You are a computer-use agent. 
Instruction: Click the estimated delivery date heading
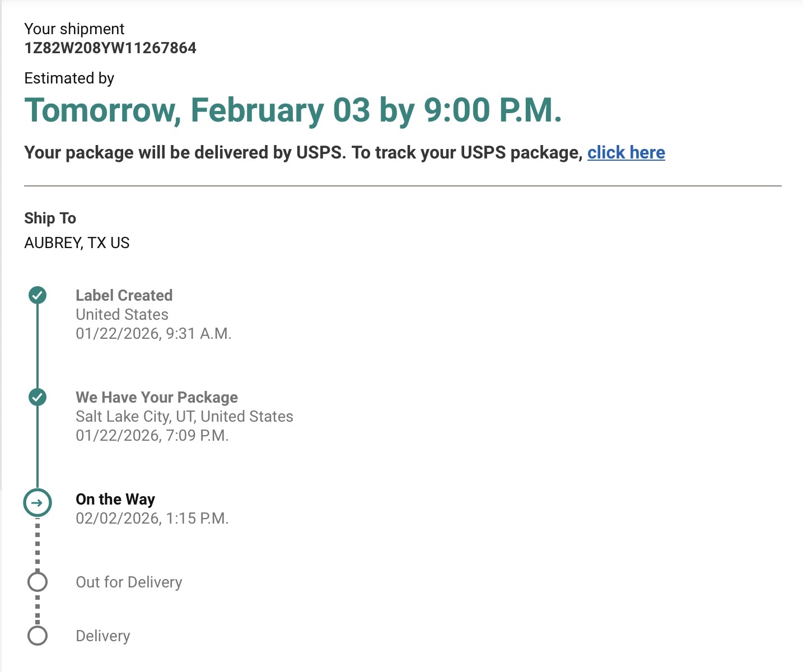coord(293,110)
